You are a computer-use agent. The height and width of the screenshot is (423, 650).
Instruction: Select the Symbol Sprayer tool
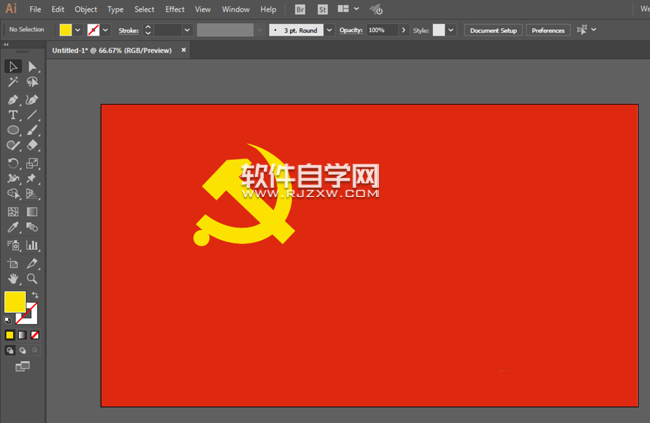click(x=13, y=246)
